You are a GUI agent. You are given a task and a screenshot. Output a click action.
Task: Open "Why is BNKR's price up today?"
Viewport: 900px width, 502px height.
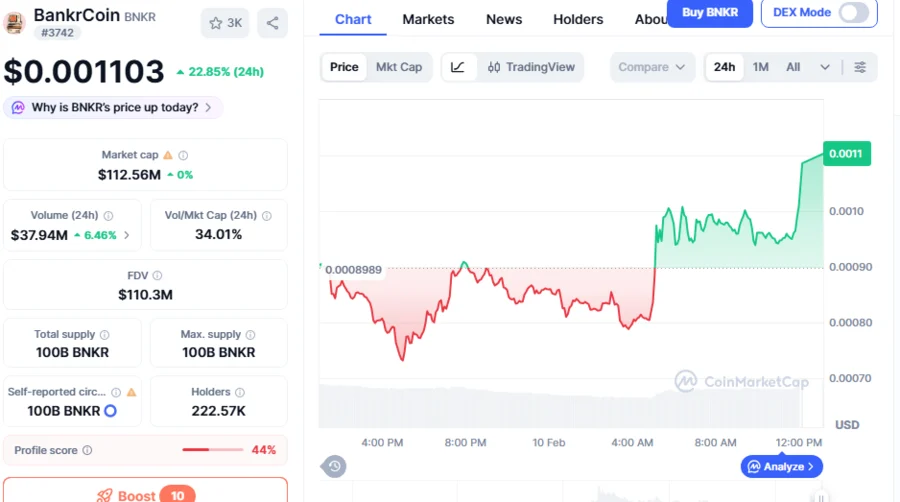pos(113,107)
